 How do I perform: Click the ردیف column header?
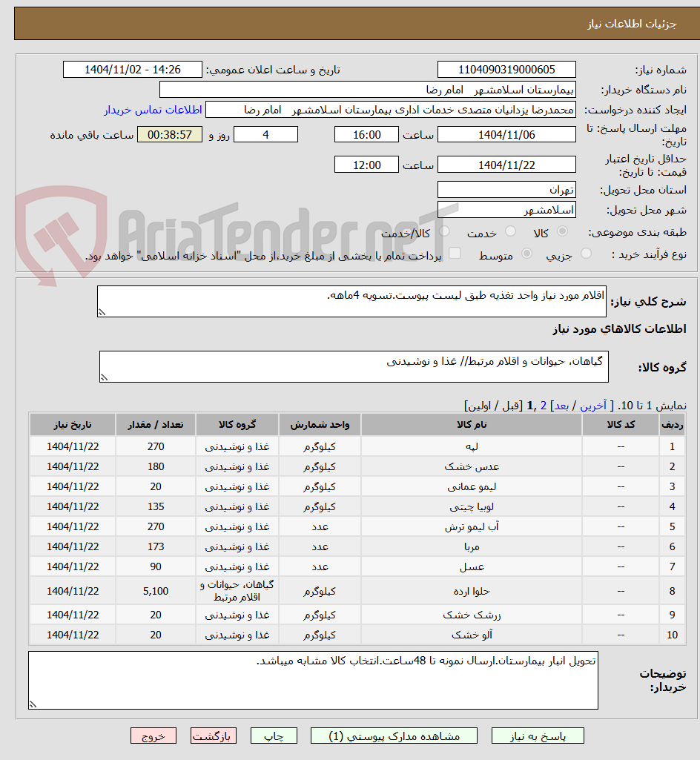673,425
